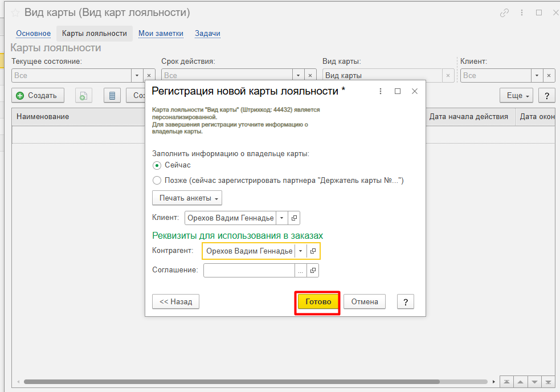Click the Соглашение ellipsis select button
Viewport: 560px width, 392px height.
[300, 271]
